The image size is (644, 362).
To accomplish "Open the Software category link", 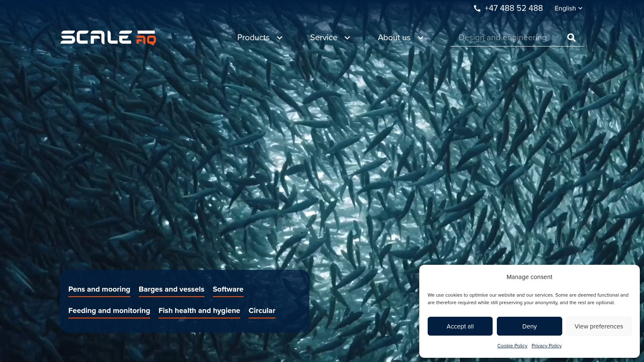I will [228, 290].
